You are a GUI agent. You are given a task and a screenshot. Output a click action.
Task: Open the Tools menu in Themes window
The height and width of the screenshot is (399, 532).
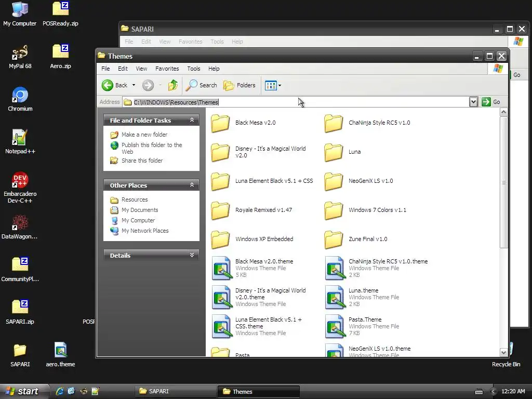pyautogui.click(x=194, y=69)
